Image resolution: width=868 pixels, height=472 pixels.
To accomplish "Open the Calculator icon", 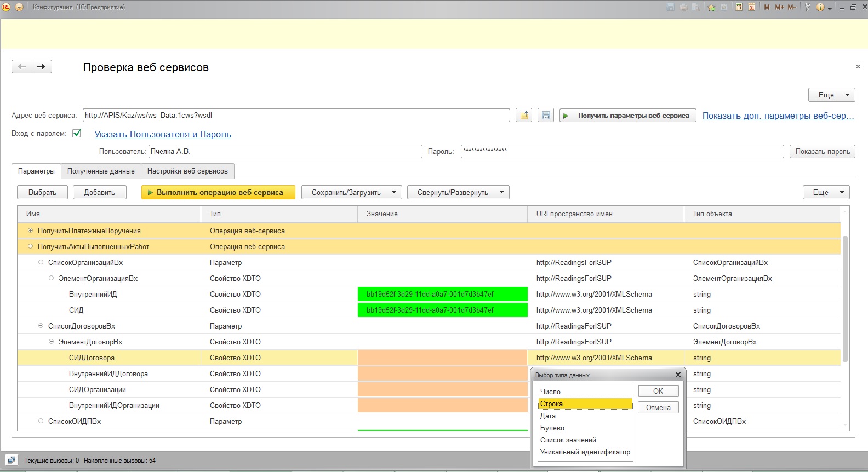I will click(739, 7).
